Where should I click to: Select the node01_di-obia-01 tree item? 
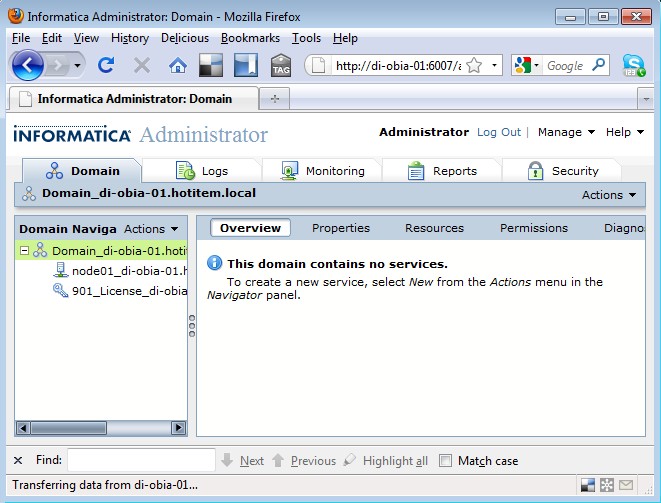pyautogui.click(x=129, y=271)
